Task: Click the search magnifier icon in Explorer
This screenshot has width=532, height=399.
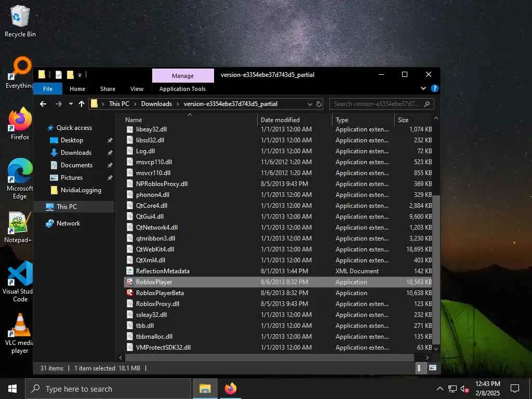Action: (427, 104)
